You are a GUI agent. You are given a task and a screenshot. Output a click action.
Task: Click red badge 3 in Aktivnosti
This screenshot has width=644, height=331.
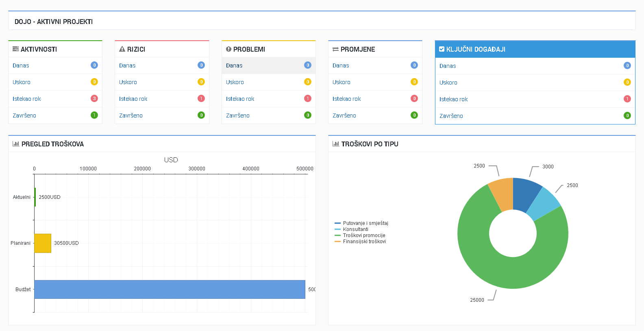(94, 98)
